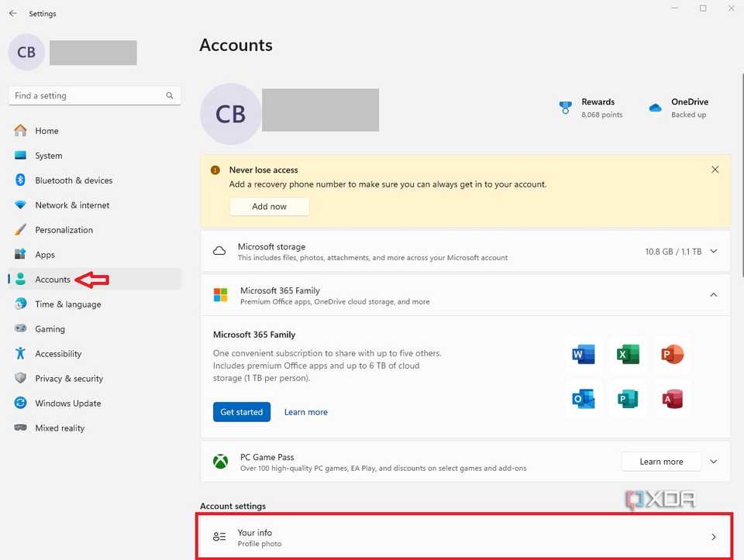
Task: Click the Excel app icon
Action: (628, 355)
